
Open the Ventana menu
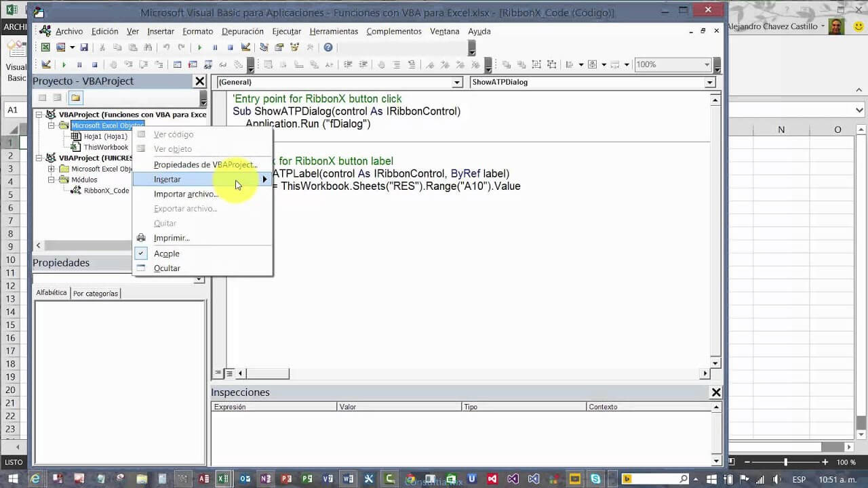(445, 31)
